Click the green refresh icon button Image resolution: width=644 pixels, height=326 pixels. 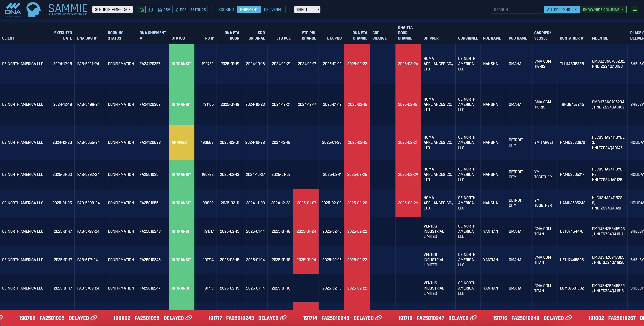click(141, 10)
